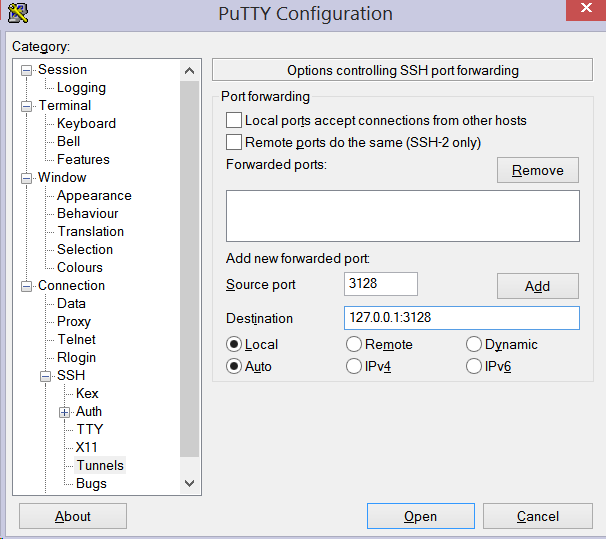Go to Appearance settings

point(94,196)
